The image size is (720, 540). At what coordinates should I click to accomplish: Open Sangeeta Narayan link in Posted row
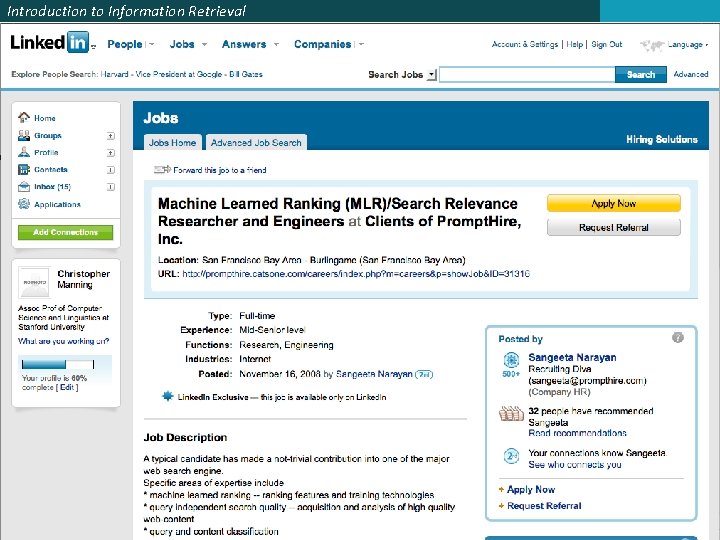tap(374, 374)
